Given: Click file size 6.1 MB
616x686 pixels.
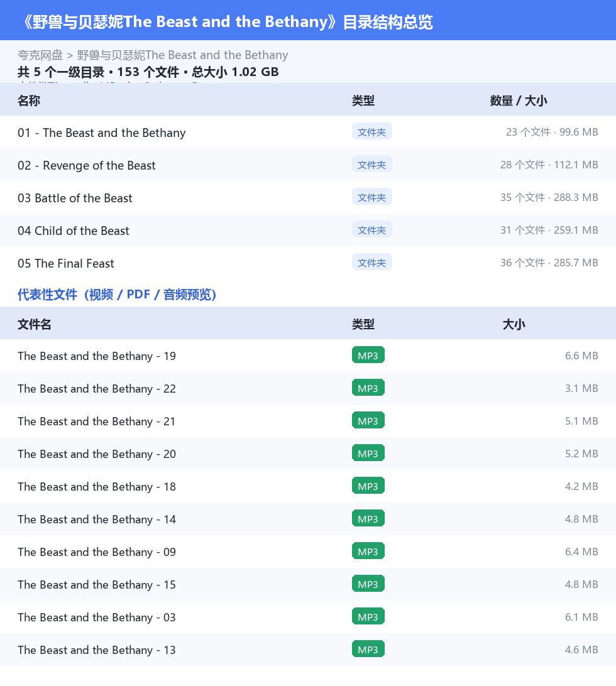Looking at the screenshot, I should (581, 617).
